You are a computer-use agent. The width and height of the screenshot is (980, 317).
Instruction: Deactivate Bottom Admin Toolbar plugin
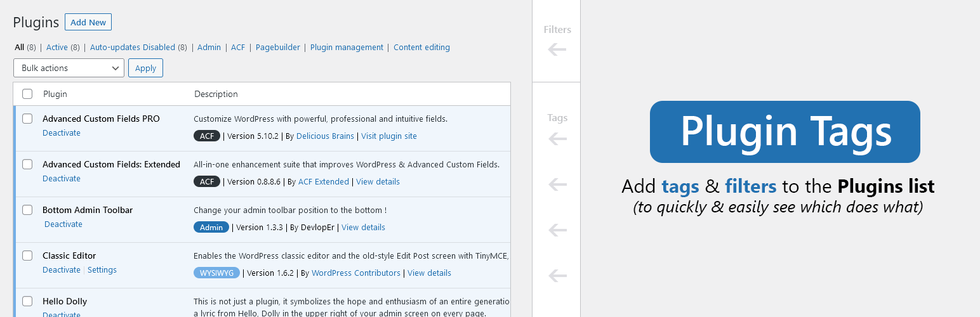[63, 224]
